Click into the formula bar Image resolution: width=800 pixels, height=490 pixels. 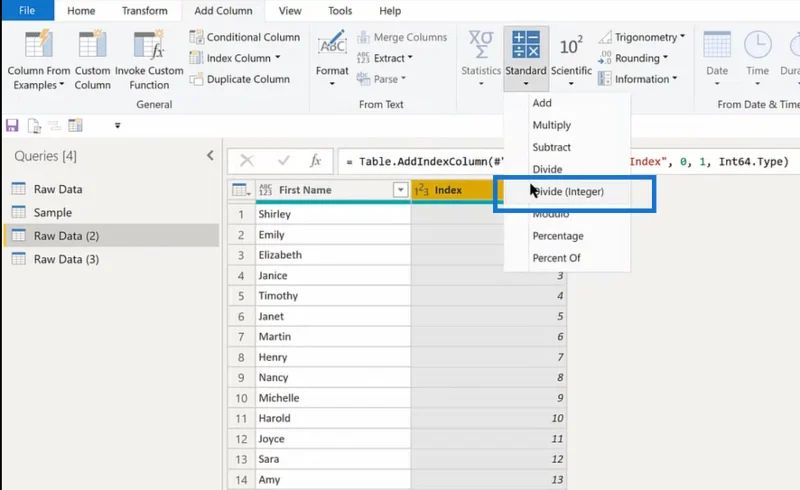pos(568,162)
